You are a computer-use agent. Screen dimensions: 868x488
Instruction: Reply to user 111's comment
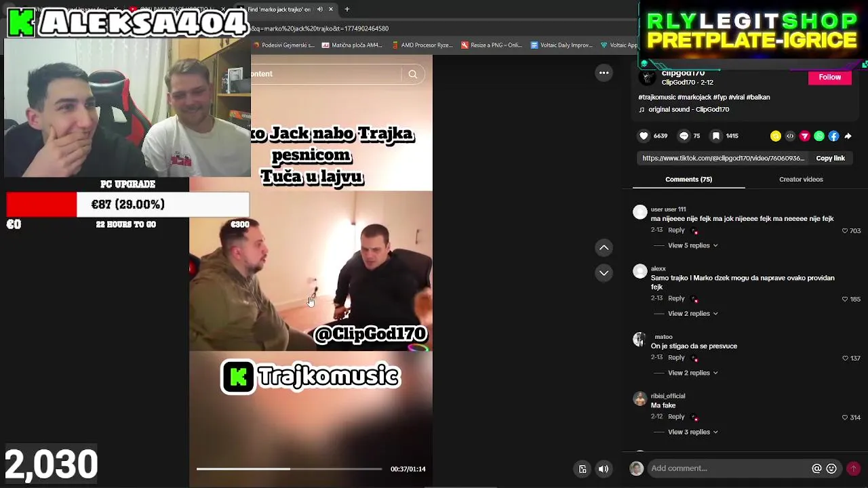coord(676,230)
